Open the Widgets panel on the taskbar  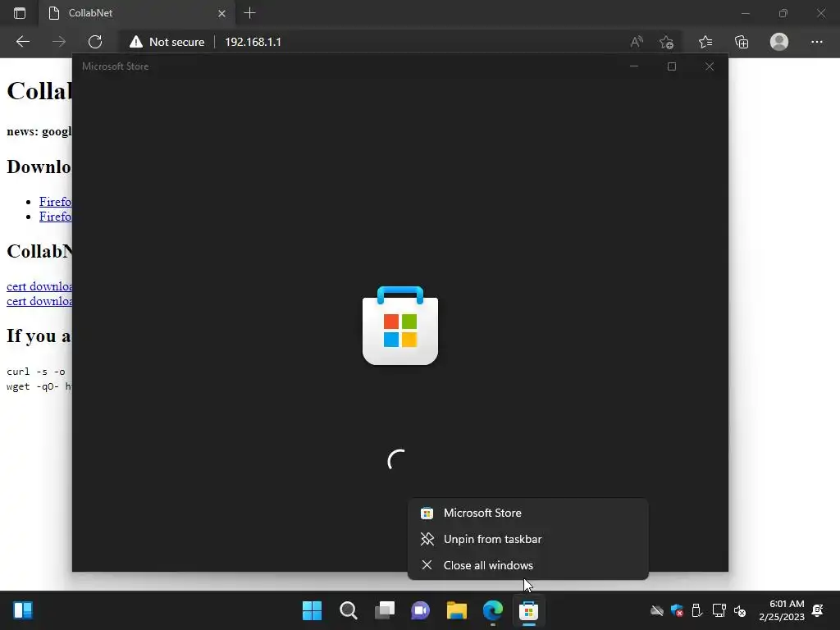(x=22, y=610)
